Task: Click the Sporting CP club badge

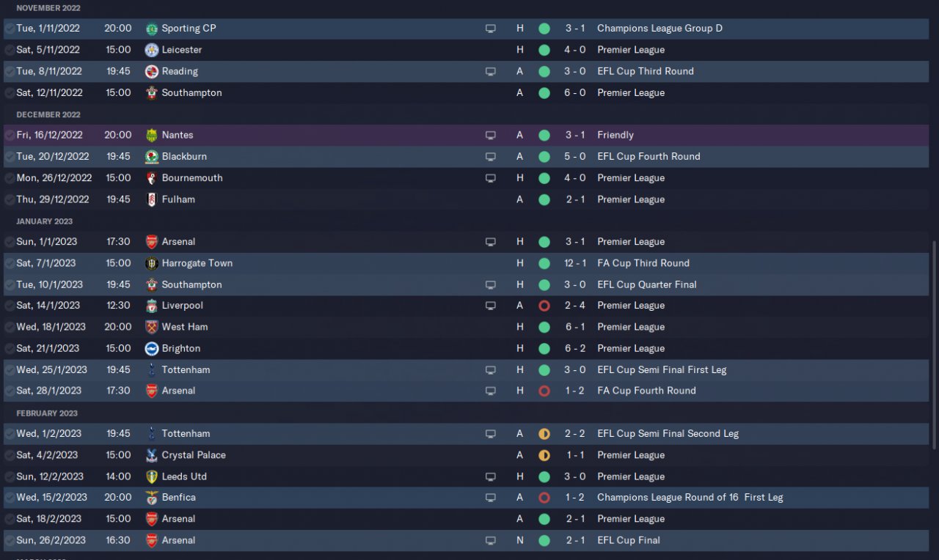Action: click(152, 29)
